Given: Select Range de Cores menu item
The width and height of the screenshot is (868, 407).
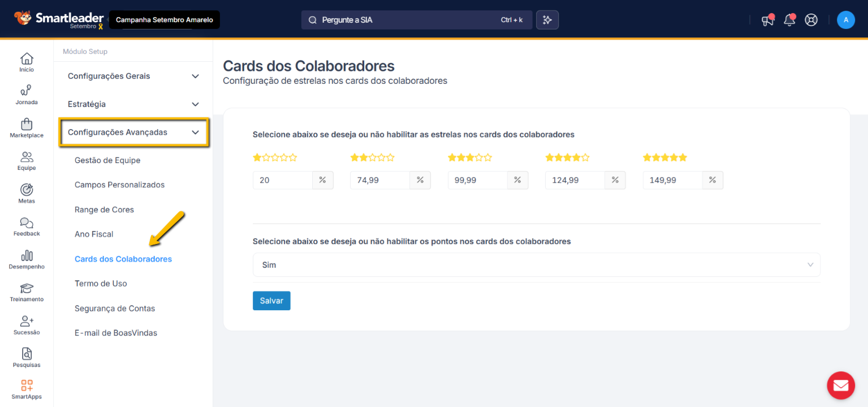Looking at the screenshot, I should point(104,209).
